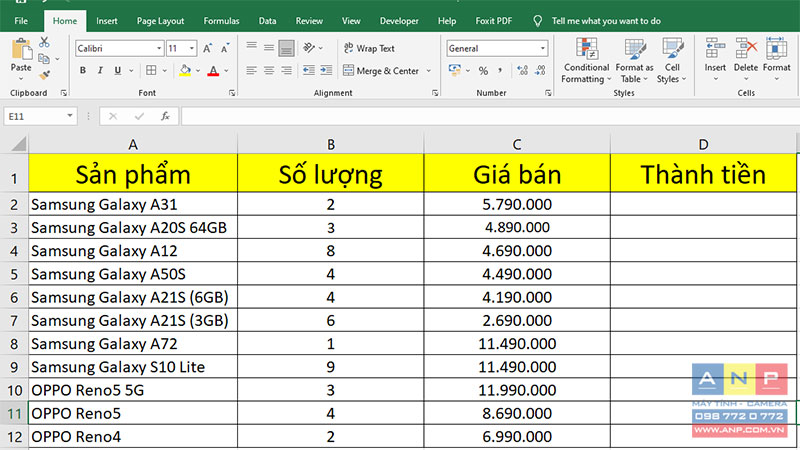Apply yellow fill color bucket
800x450 pixels.
185,70
